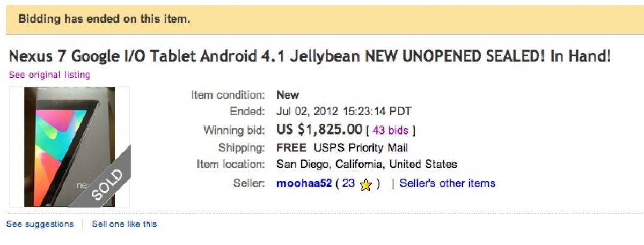Viewport: 644px width, 245px height.
Task: Click the Nexus 7 listing title
Action: 310,56
